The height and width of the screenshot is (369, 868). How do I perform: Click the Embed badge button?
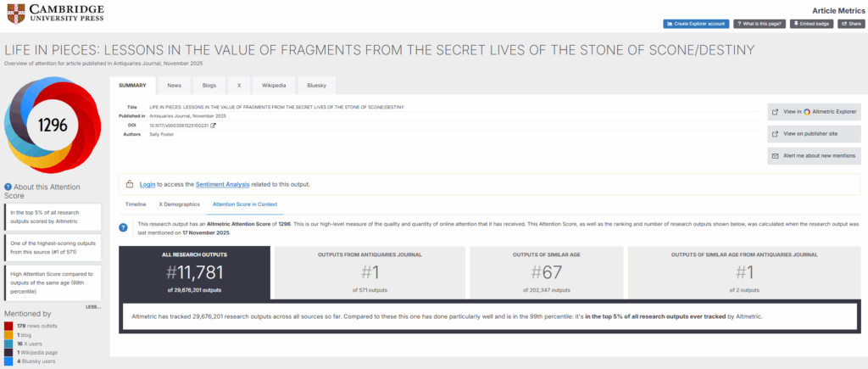[810, 24]
